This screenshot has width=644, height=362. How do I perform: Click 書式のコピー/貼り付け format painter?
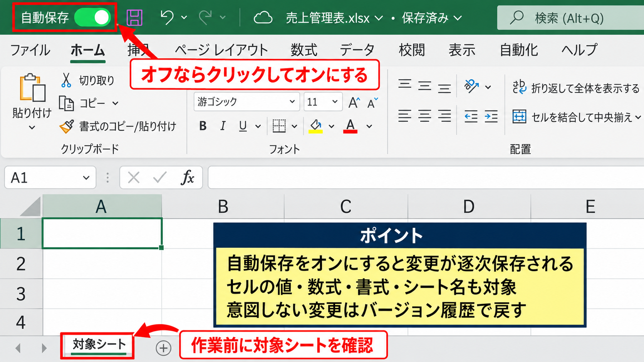tap(118, 126)
